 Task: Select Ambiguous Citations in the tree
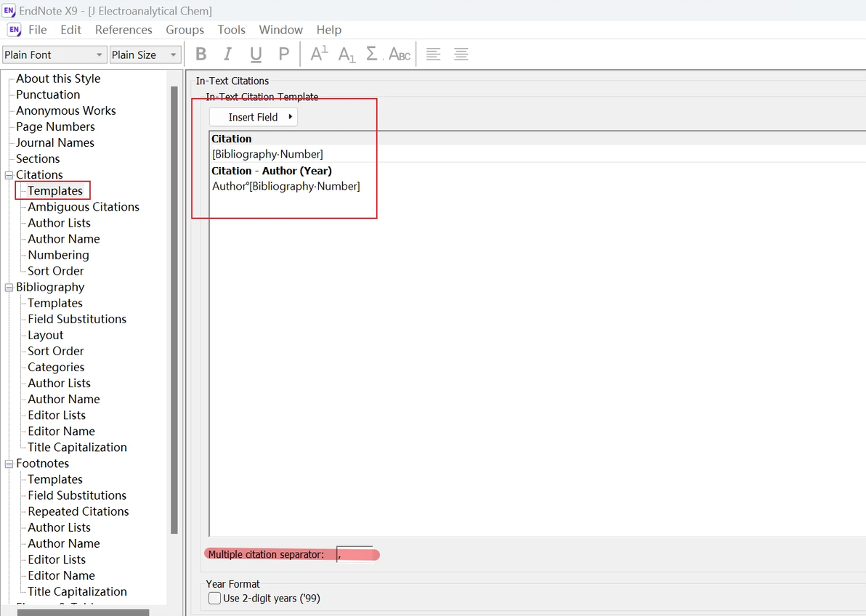tap(84, 206)
